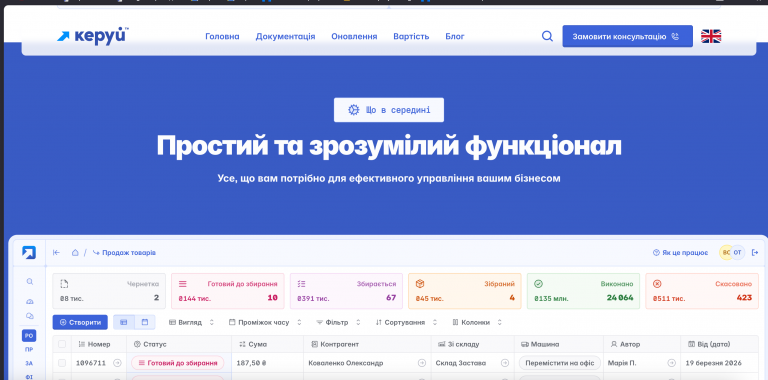Screen dimensions: 768x380
Task: Click the Керуй logo in the header
Action: [x=93, y=36]
